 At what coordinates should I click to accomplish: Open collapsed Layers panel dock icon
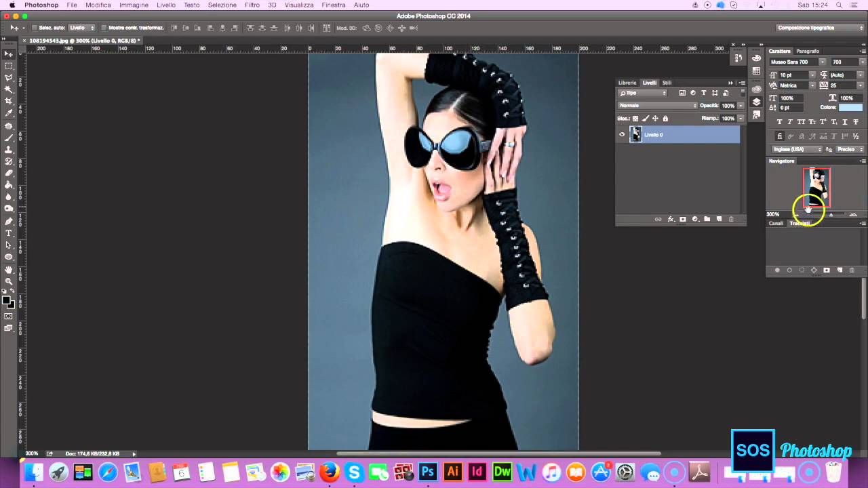point(756,102)
